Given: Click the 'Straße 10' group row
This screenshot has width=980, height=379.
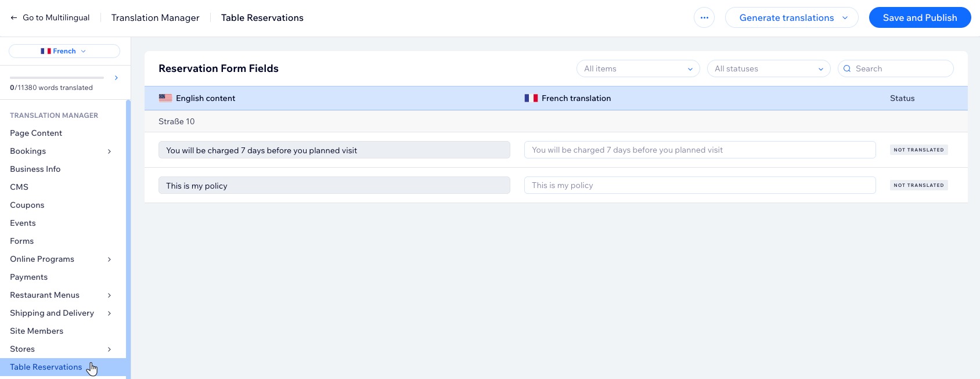Looking at the screenshot, I should (556, 121).
